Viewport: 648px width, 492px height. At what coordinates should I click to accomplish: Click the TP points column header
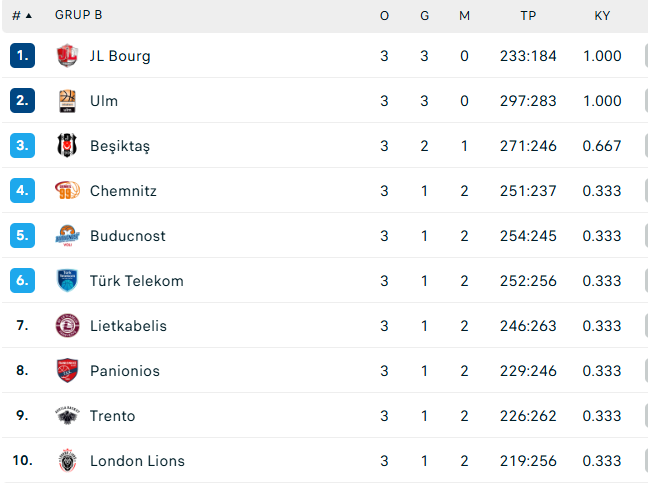tap(529, 16)
